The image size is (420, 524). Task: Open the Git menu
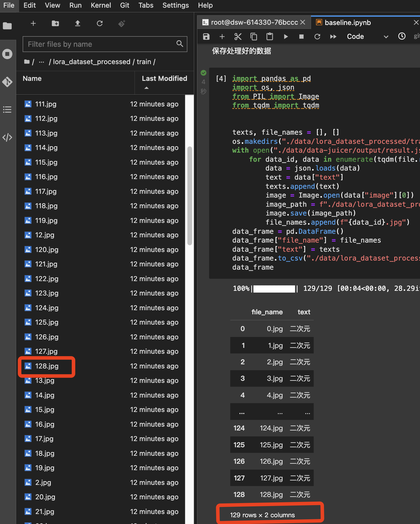tap(125, 5)
